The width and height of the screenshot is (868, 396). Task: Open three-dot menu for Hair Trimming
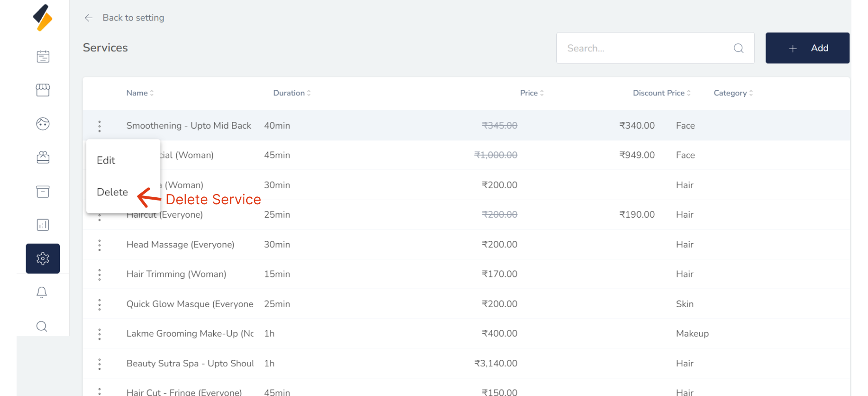(x=100, y=275)
